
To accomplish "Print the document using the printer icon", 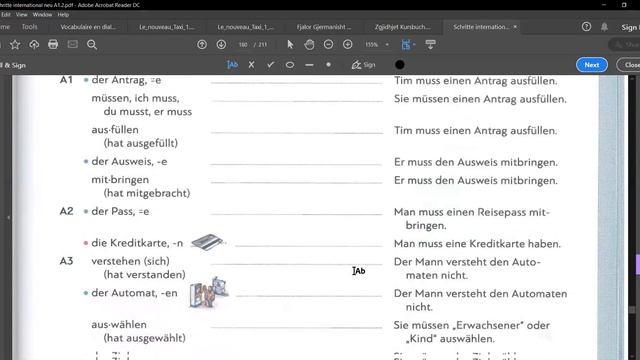I will tap(53, 44).
